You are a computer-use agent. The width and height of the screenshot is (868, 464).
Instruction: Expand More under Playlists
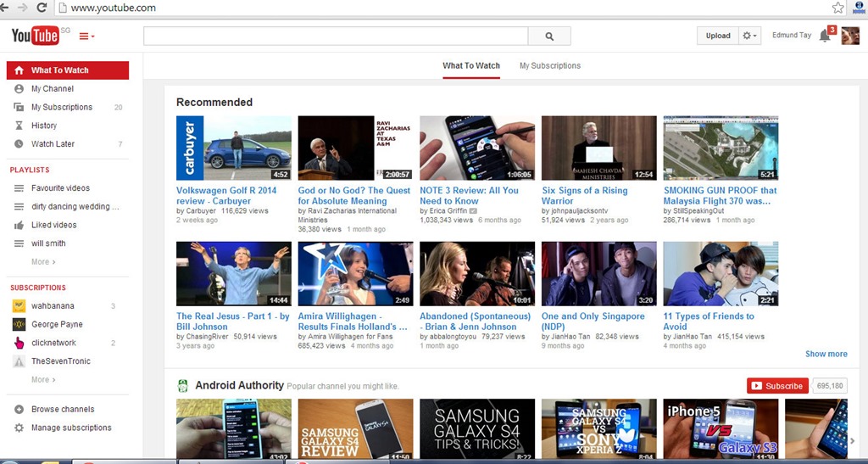click(43, 262)
